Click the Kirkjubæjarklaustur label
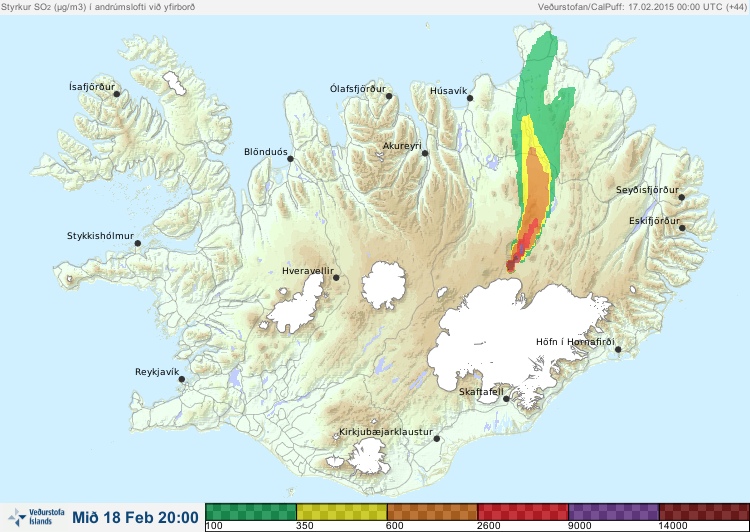The image size is (750, 532). pos(386,432)
